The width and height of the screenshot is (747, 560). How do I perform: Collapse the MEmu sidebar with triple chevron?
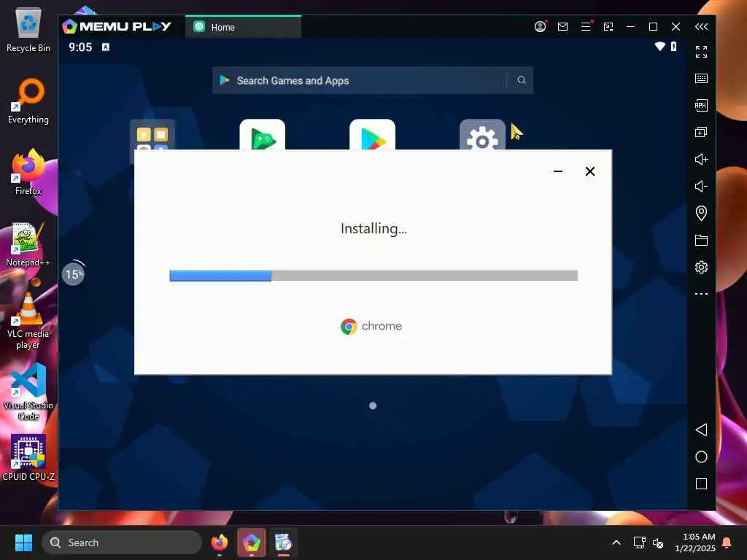tap(701, 27)
